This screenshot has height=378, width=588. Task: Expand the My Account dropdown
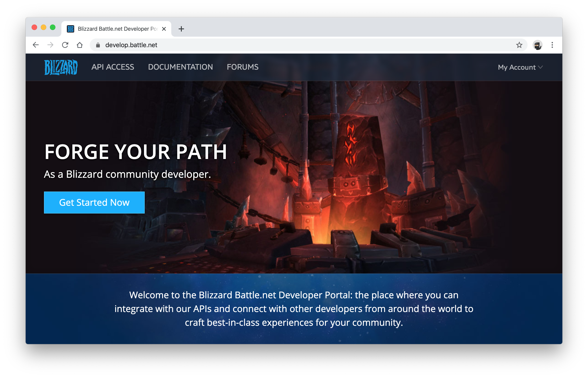[517, 67]
